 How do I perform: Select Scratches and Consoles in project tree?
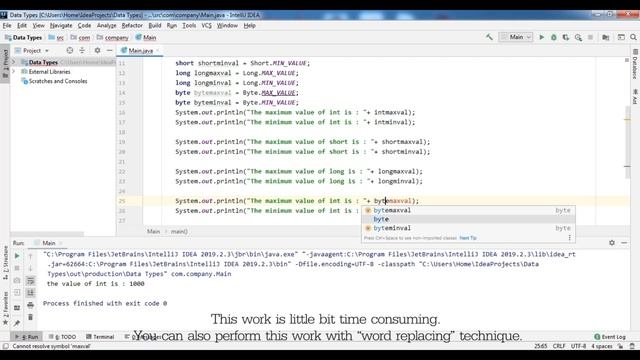(58, 81)
